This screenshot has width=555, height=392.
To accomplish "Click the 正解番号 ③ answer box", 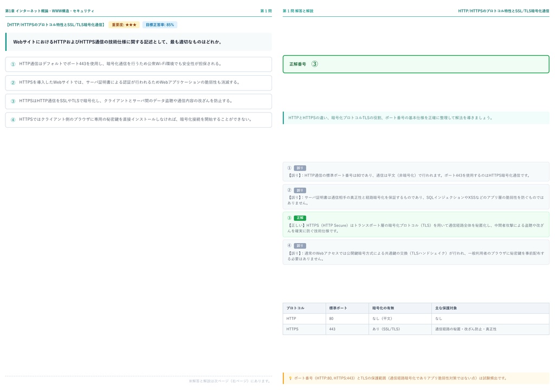I will click(416, 64).
